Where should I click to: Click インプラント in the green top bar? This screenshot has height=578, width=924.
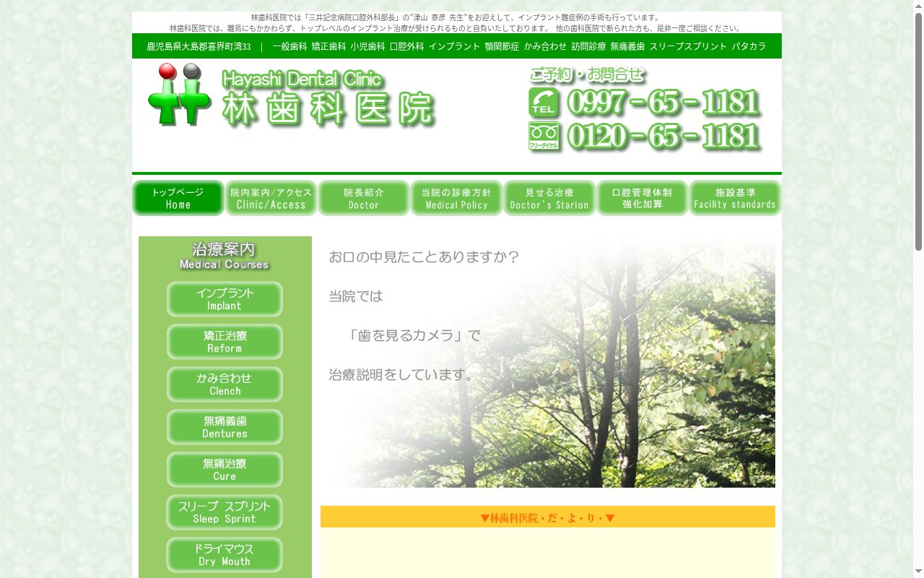pos(454,46)
